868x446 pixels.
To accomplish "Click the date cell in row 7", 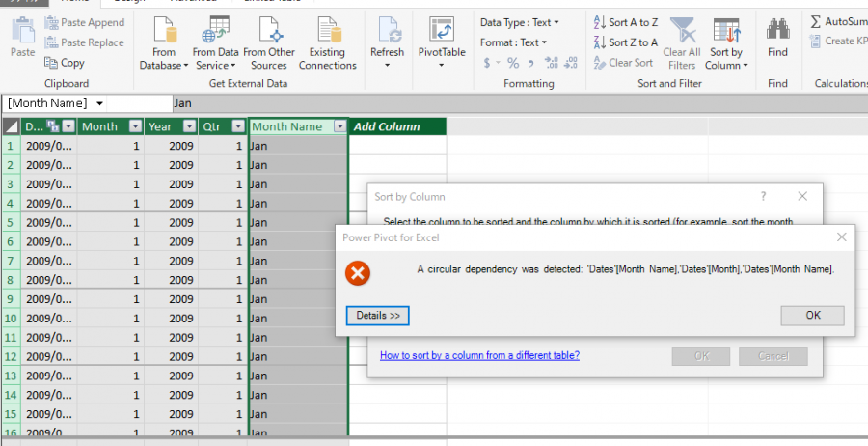I will pyautogui.click(x=49, y=261).
